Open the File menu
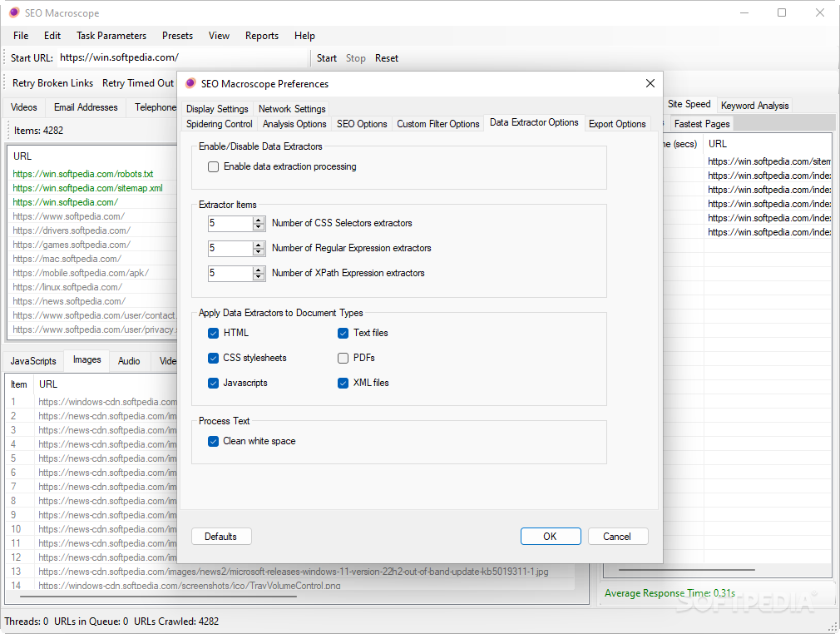Image resolution: width=840 pixels, height=634 pixels. coord(21,36)
